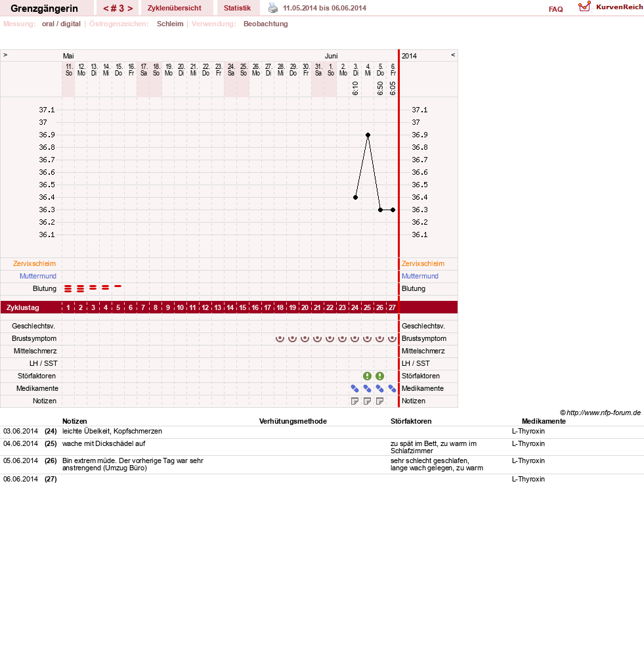Click the printer icon beside date range
The image size is (644, 649).
coord(273,8)
